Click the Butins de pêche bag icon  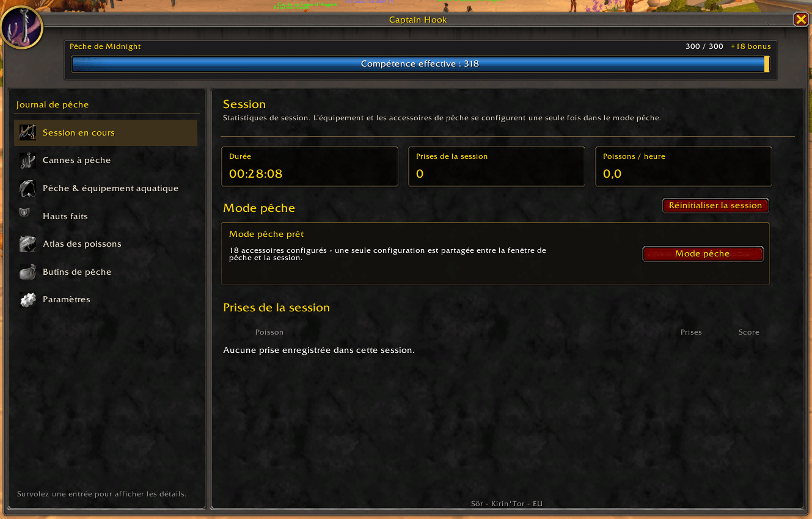click(x=27, y=272)
